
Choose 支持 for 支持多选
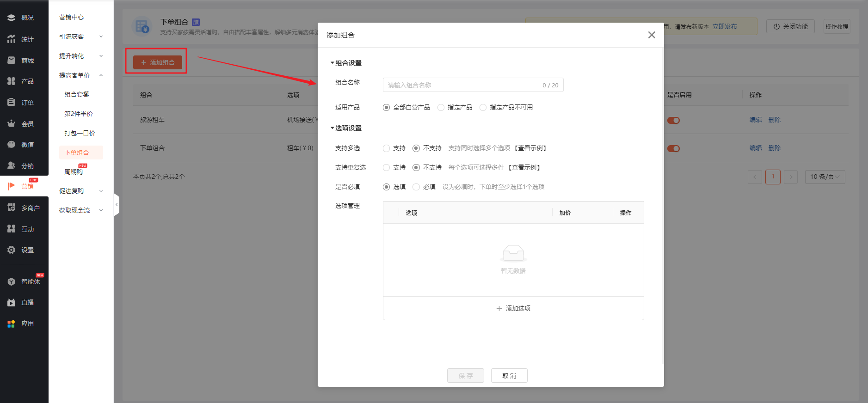click(387, 148)
